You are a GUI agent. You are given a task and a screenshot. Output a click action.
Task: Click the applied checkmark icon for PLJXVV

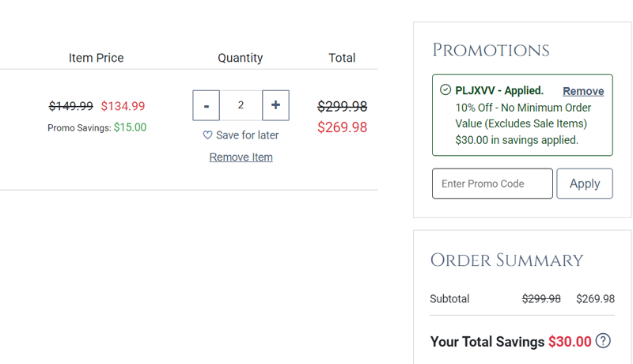click(445, 90)
